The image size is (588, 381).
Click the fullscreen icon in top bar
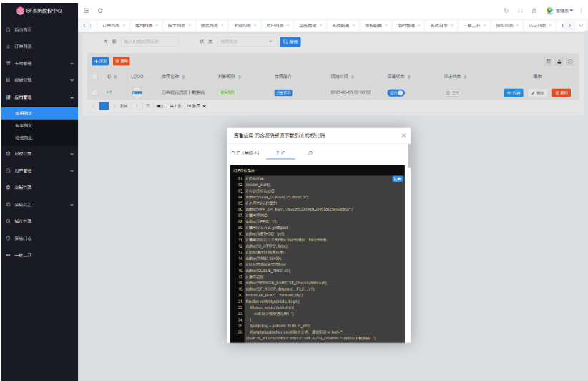pos(520,10)
